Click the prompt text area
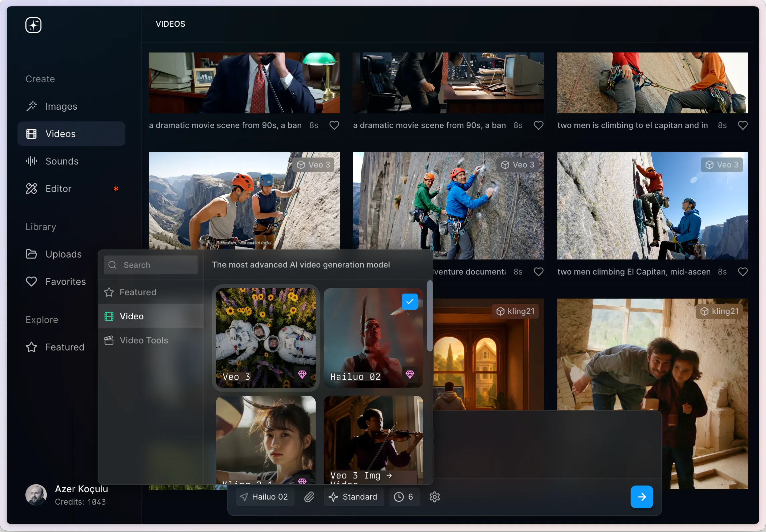 [547, 445]
